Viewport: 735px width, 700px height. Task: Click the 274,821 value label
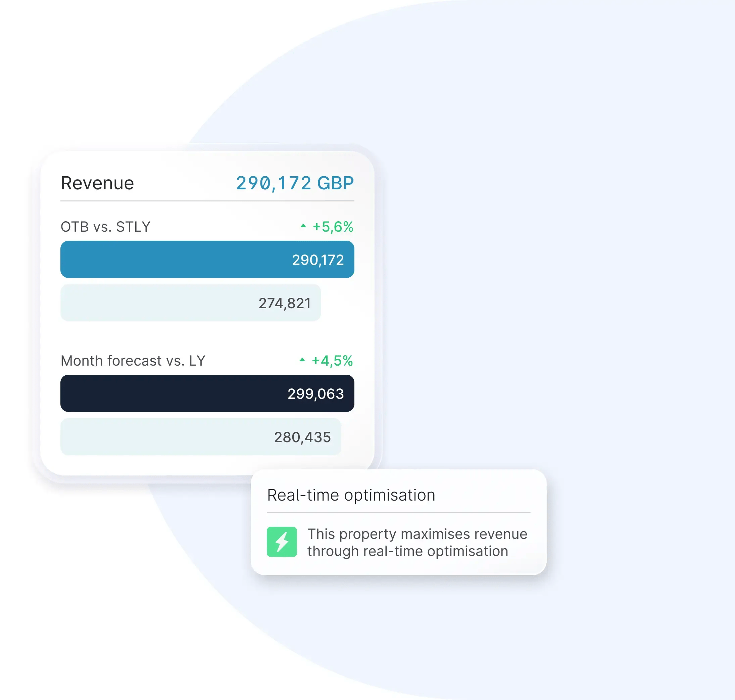(x=285, y=304)
